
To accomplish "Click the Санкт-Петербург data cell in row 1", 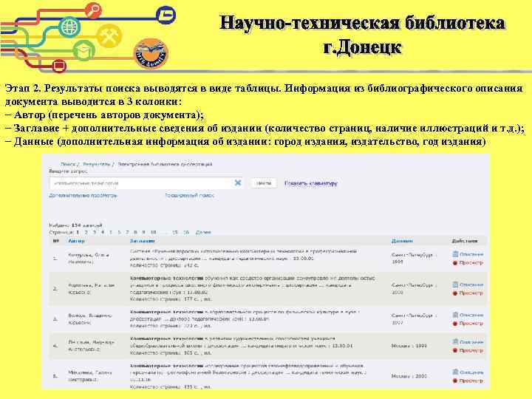I will point(415,258).
